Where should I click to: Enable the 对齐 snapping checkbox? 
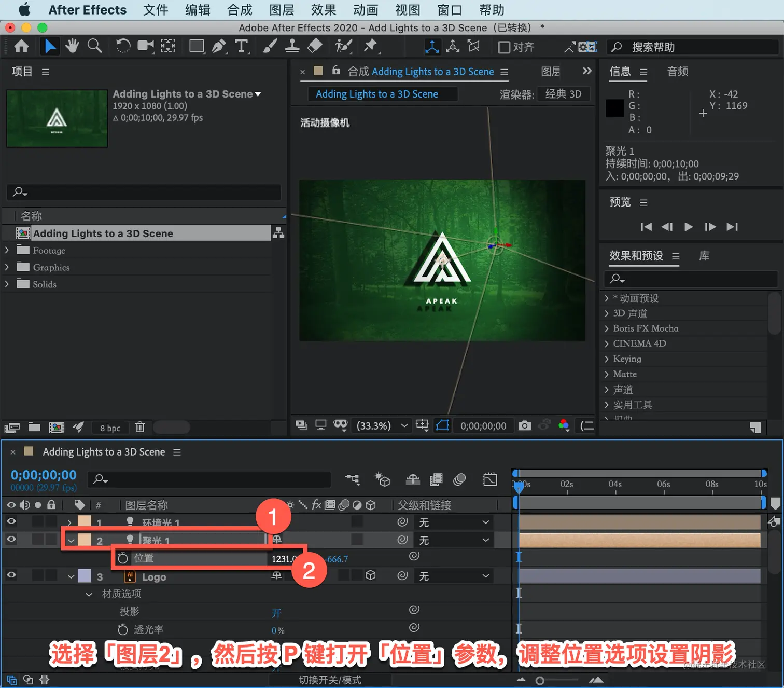(x=503, y=47)
